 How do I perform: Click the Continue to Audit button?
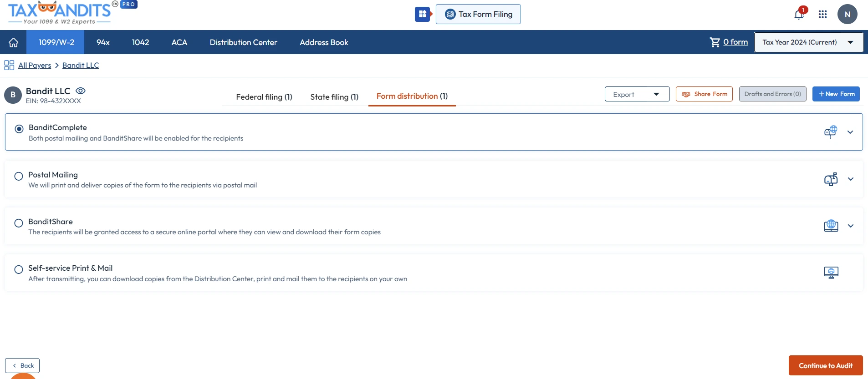coord(825,365)
